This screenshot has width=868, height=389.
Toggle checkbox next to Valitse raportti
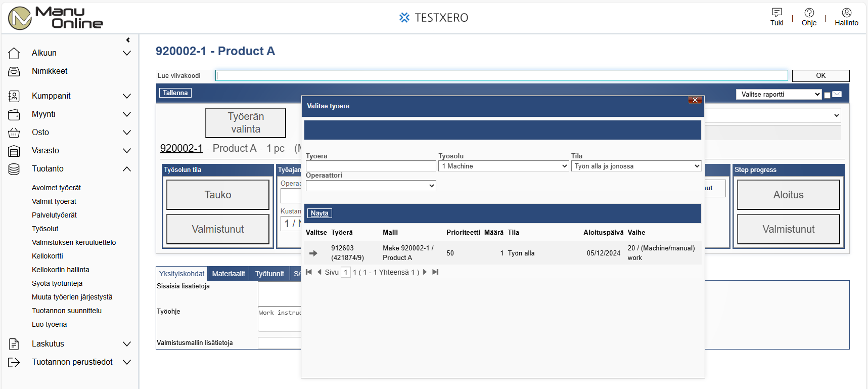pos(827,95)
